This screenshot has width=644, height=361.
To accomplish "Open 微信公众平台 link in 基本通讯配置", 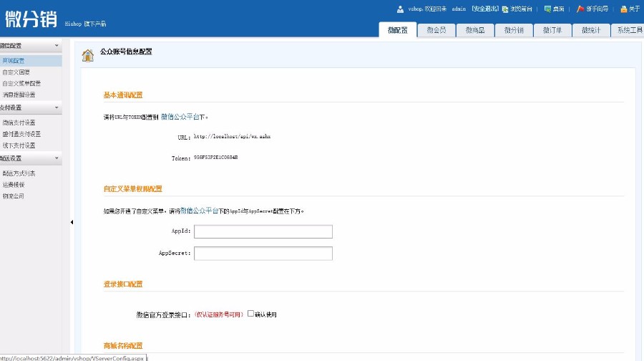I will (180, 117).
